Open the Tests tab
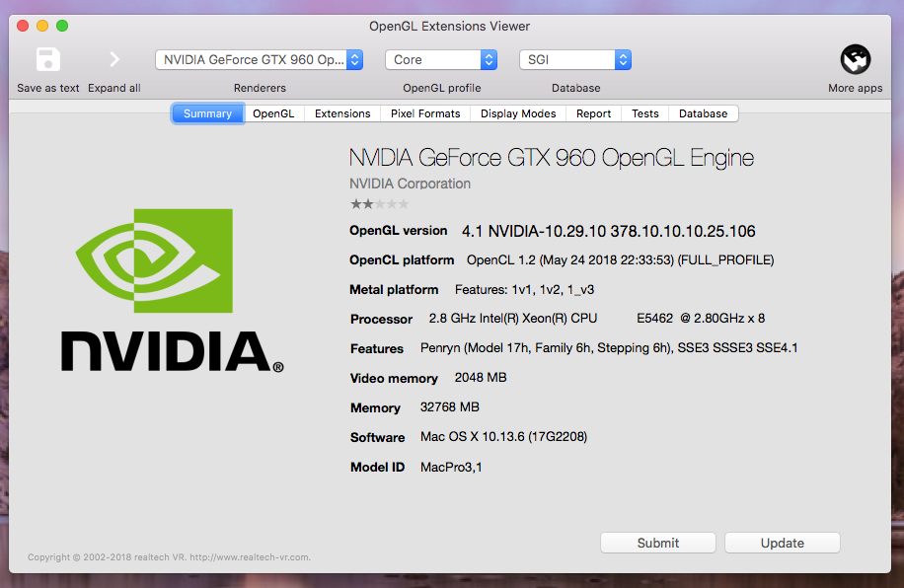 644,113
